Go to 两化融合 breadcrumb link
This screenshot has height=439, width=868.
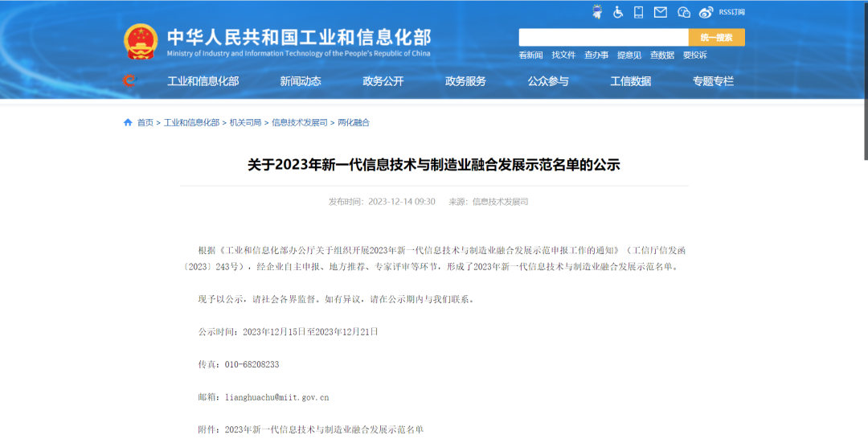pyautogui.click(x=353, y=122)
